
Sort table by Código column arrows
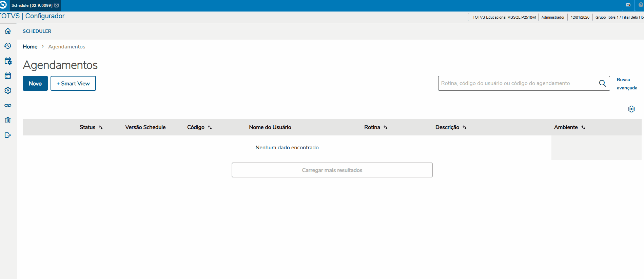210,127
